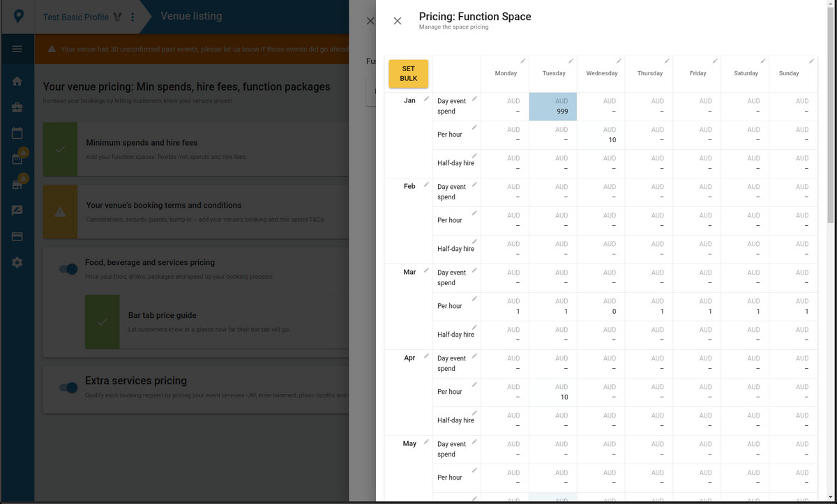Viewport: 837px width, 504px height.
Task: Select Jan Tuesday Day event spend cell 999
Action: pyautogui.click(x=553, y=107)
